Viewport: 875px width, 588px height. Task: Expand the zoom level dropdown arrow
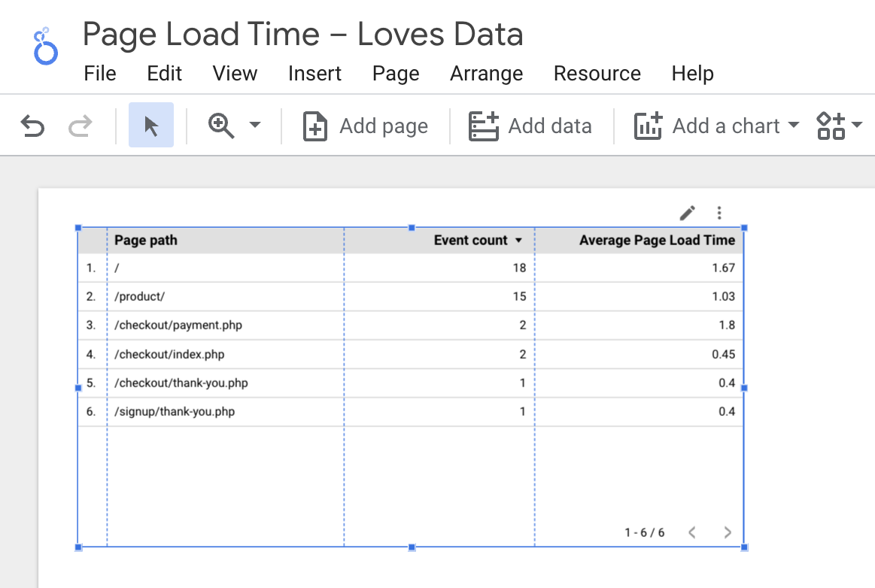coord(255,126)
